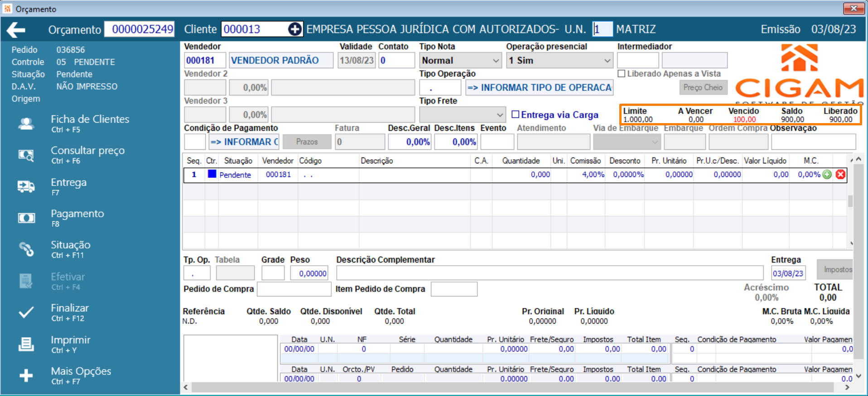Image resolution: width=868 pixels, height=396 pixels.
Task: Click the Consultar preço magnifier icon
Action: pyautogui.click(x=26, y=155)
